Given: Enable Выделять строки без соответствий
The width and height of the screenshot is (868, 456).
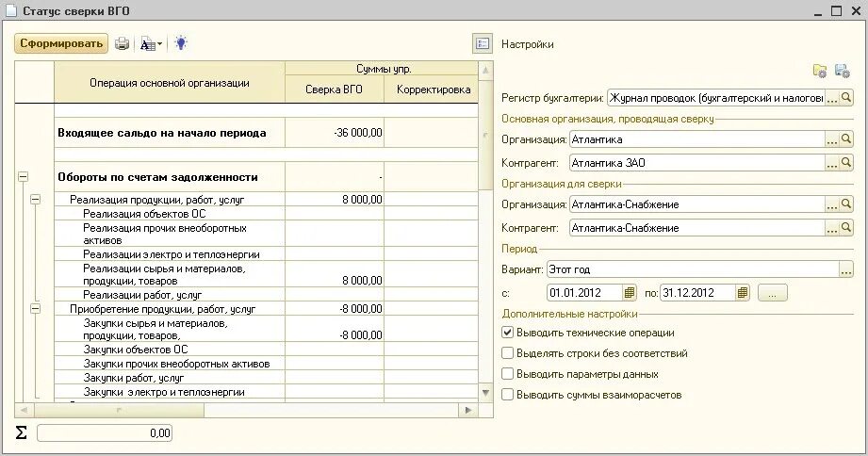Looking at the screenshot, I should click(507, 353).
